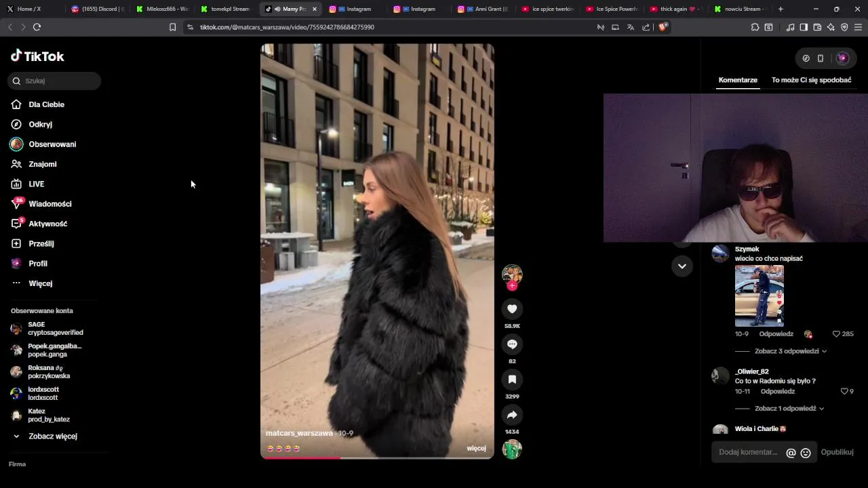Open the browser hamburger menu
868x488 pixels.
859,27
